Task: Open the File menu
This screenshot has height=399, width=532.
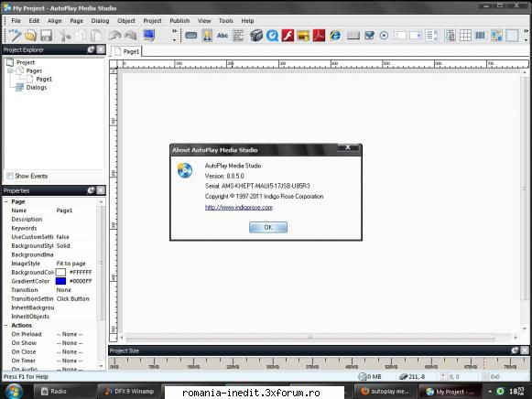Action: click(x=16, y=21)
